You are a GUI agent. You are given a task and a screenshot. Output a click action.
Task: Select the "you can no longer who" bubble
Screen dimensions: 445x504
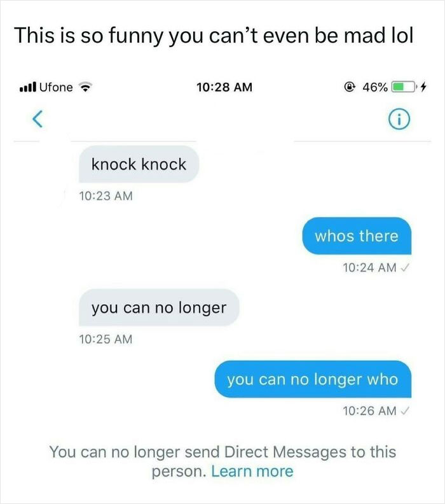(x=313, y=379)
